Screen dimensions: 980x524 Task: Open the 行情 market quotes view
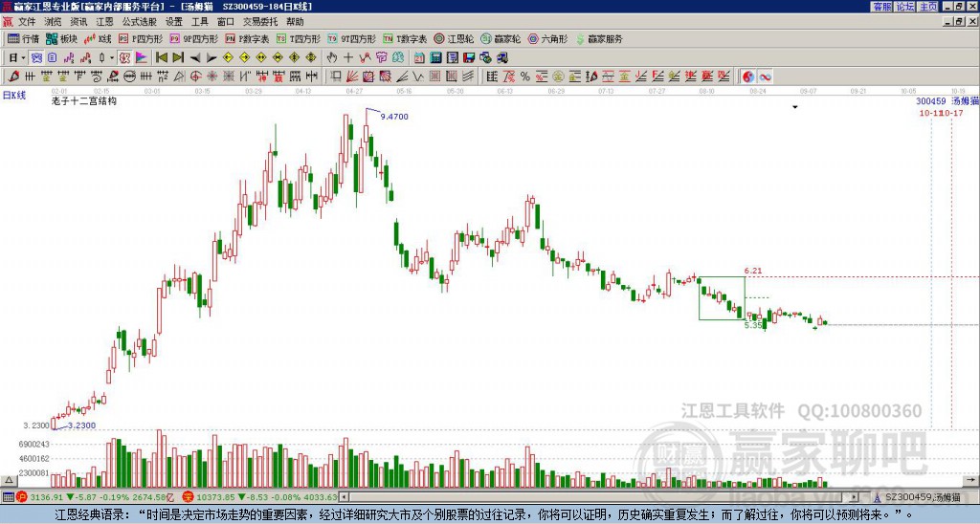[x=23, y=38]
